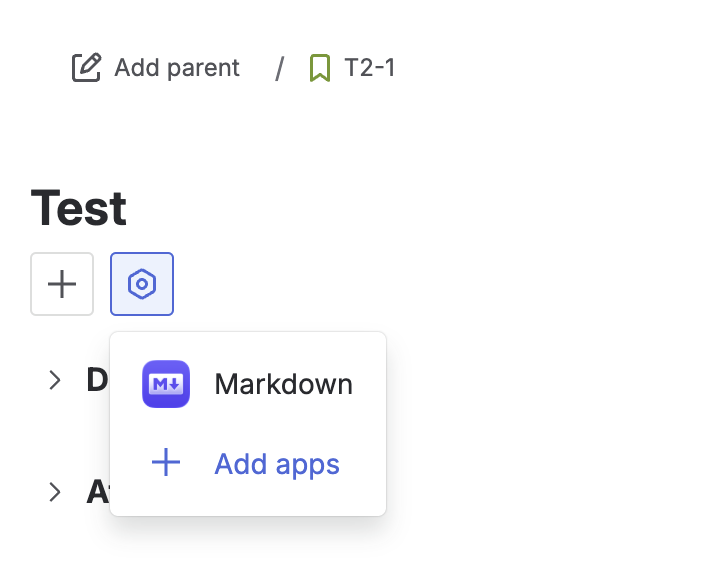Click the section heading starting with A
The image size is (706, 580).
tap(97, 492)
